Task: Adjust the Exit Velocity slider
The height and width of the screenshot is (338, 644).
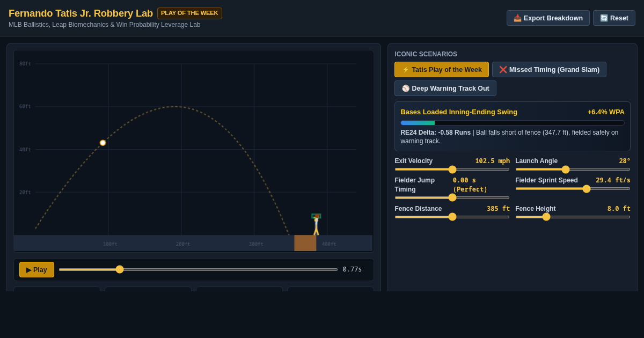Action: pos(452,170)
